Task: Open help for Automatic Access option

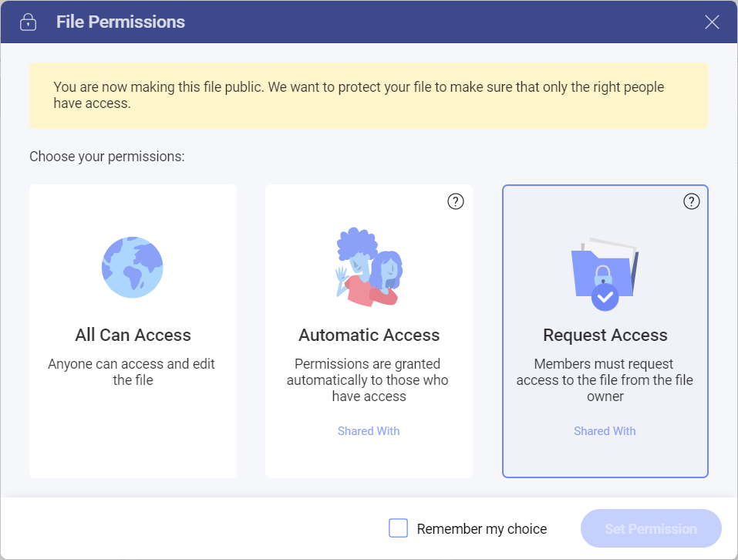Action: (x=455, y=201)
